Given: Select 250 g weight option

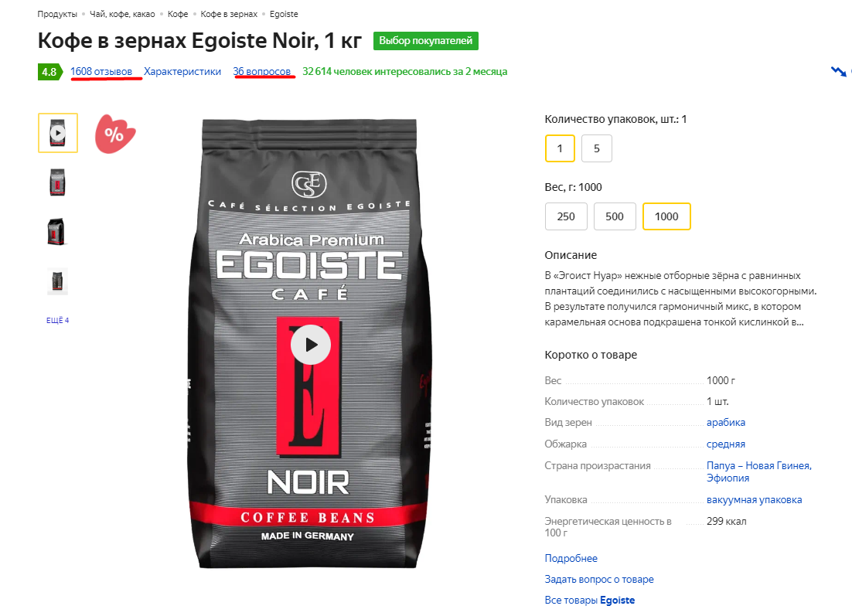Looking at the screenshot, I should 566,216.
